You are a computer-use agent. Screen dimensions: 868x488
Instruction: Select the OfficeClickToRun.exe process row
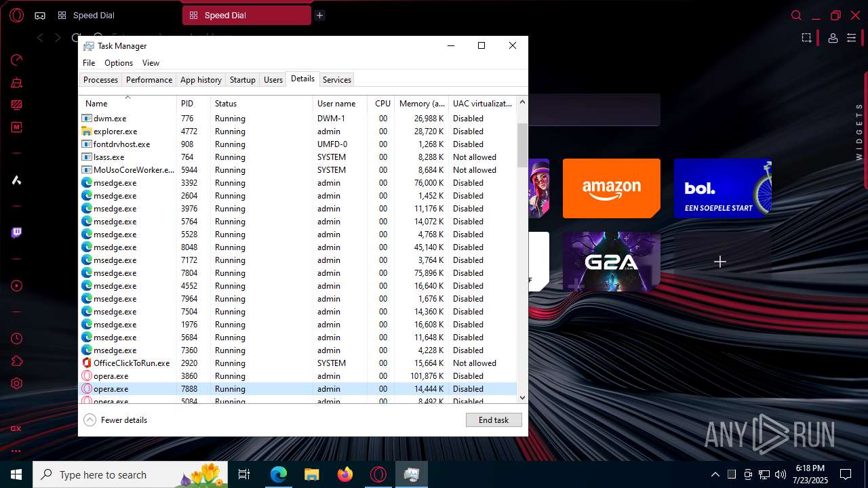[298, 363]
